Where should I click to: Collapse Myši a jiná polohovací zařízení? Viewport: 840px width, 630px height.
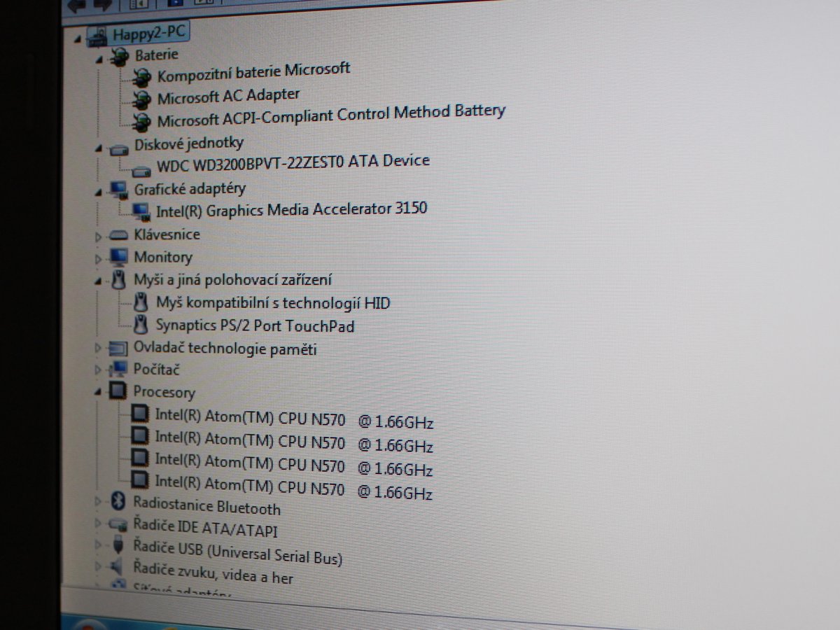[x=99, y=281]
